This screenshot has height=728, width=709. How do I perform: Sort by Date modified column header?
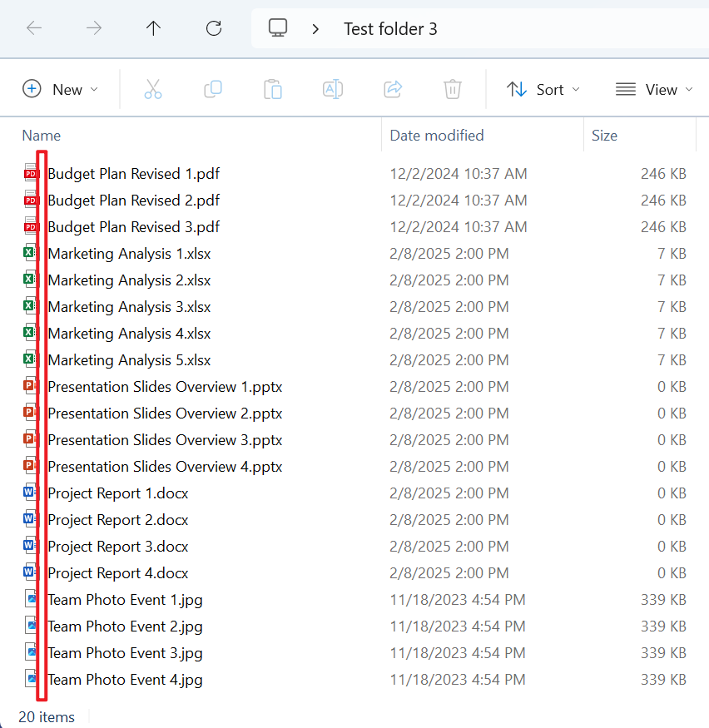(436, 136)
